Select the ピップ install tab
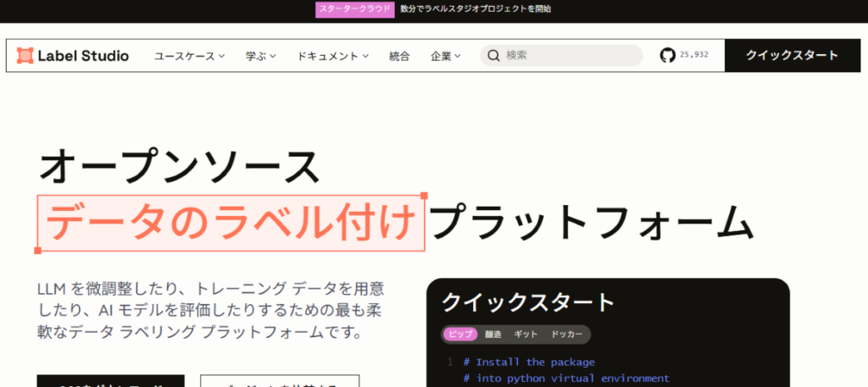Viewport: 868px width, 387px height. point(459,334)
